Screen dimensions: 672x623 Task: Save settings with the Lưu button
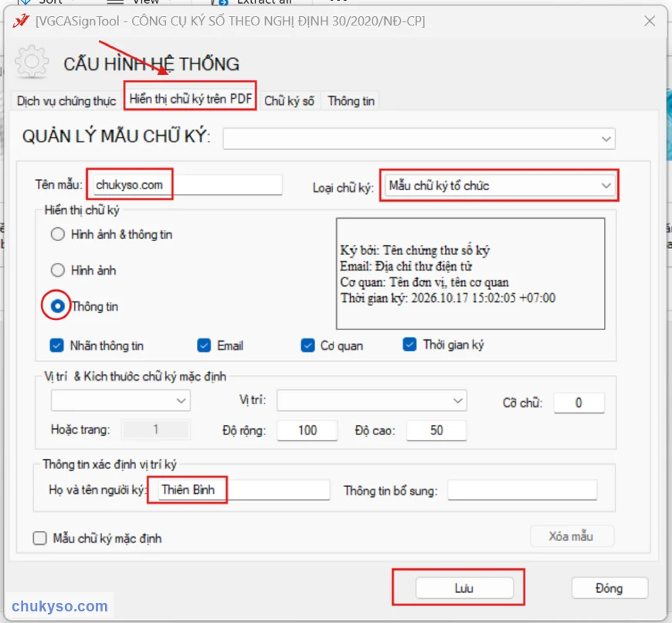[x=464, y=588]
